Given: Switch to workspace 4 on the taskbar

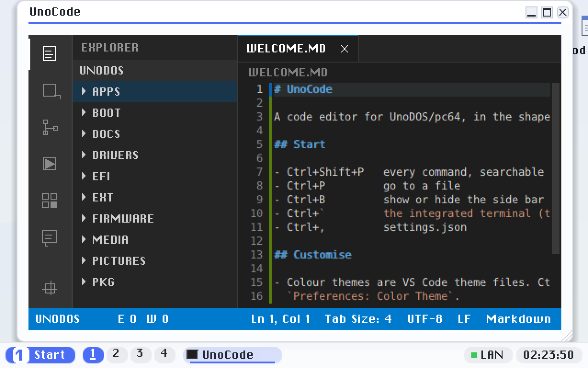Looking at the screenshot, I should point(164,355).
